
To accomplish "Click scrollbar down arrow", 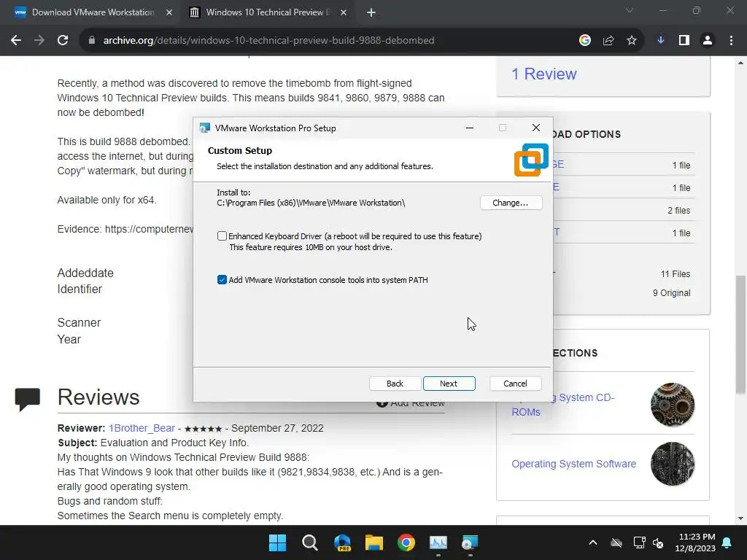I will tap(740, 518).
